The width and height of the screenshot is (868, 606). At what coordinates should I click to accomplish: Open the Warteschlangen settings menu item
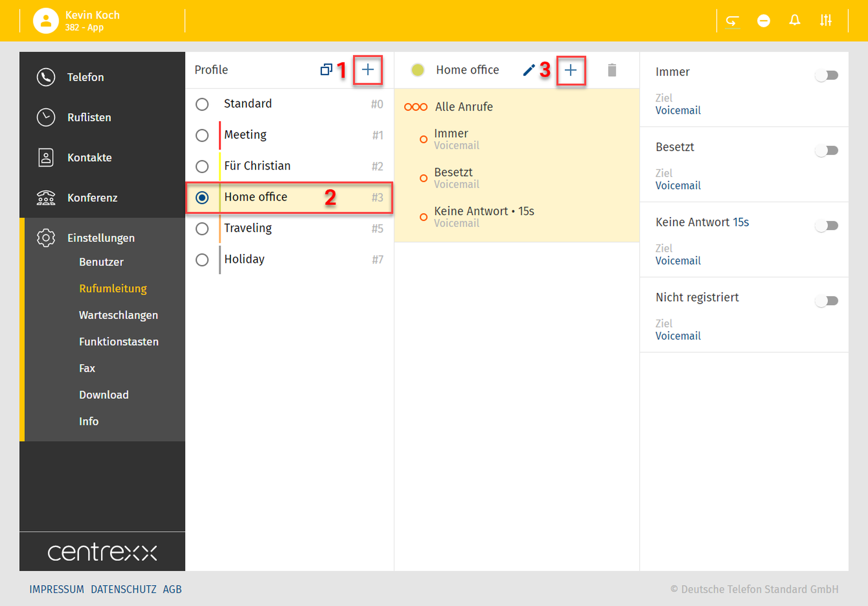[x=118, y=315]
